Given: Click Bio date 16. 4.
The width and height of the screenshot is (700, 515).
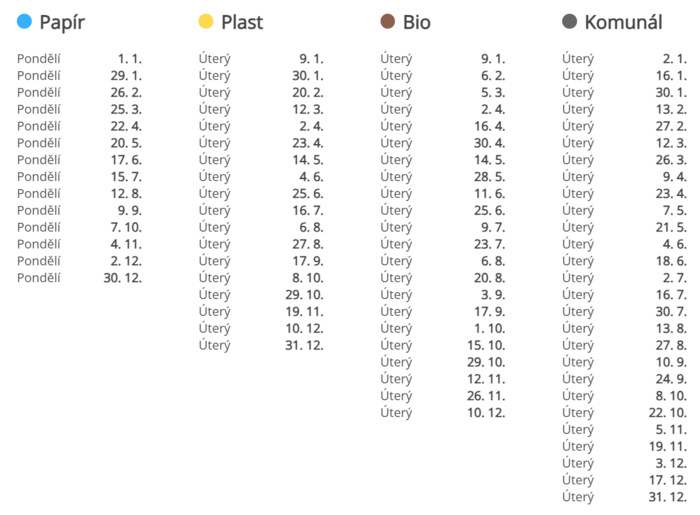Looking at the screenshot, I should (x=490, y=126).
